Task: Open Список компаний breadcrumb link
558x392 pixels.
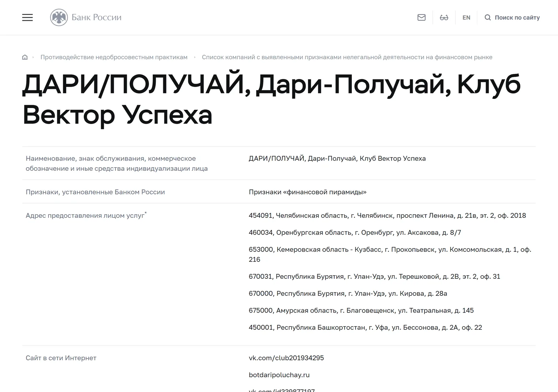Action: [x=347, y=57]
